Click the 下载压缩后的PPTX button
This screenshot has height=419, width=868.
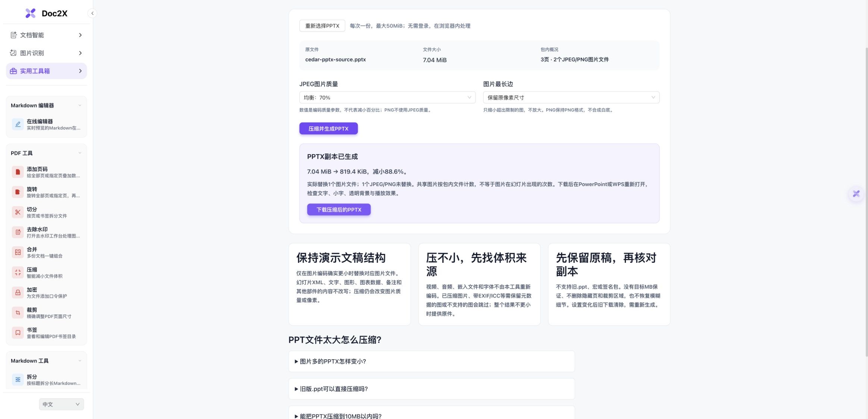(x=339, y=209)
